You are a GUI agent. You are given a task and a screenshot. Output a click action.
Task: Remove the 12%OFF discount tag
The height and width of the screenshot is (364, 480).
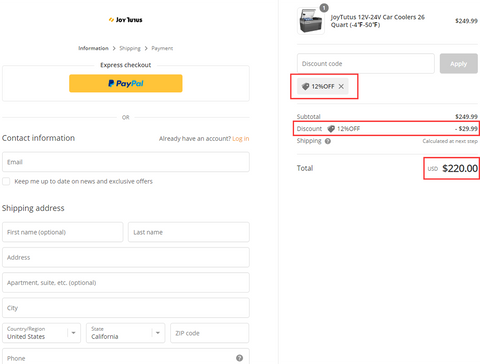[341, 86]
